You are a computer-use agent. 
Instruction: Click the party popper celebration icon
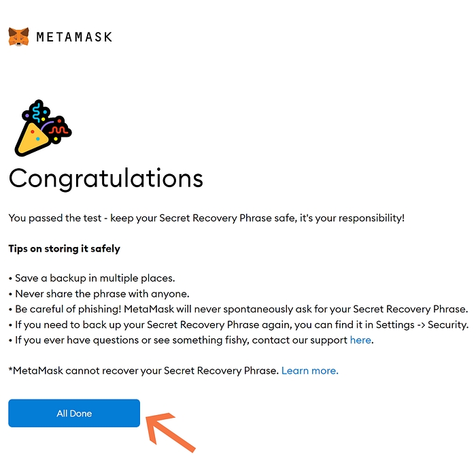pos(42,128)
